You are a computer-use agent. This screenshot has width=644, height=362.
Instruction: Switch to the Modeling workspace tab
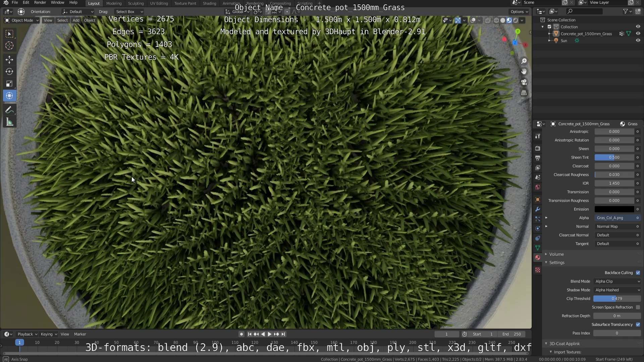click(x=114, y=3)
